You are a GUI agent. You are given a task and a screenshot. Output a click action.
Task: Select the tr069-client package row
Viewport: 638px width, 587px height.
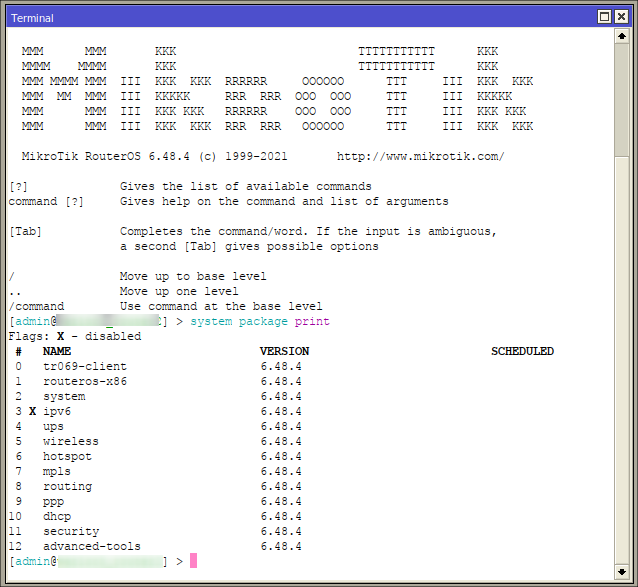(x=84, y=366)
